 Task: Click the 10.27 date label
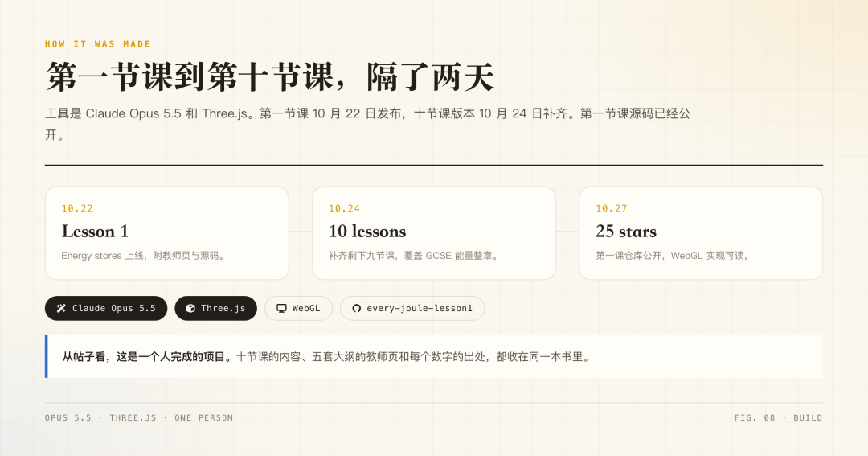pyautogui.click(x=611, y=208)
